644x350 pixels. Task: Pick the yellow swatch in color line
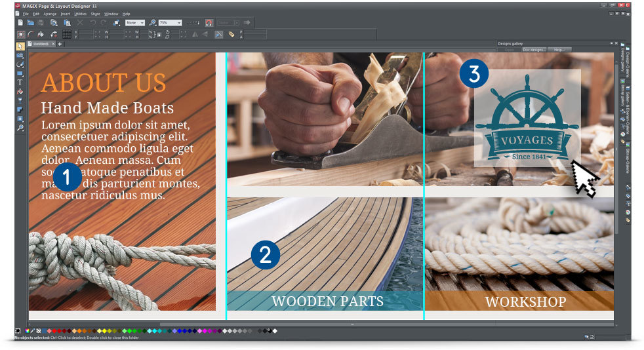point(104,331)
